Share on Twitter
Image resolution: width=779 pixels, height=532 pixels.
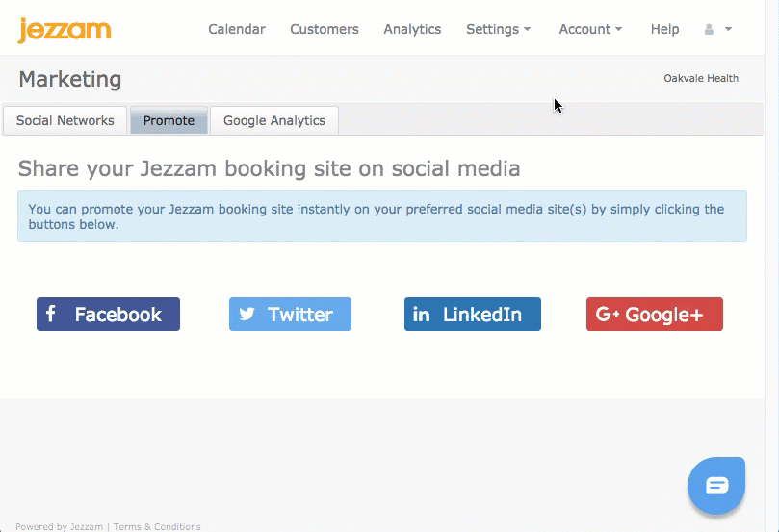[x=290, y=315]
